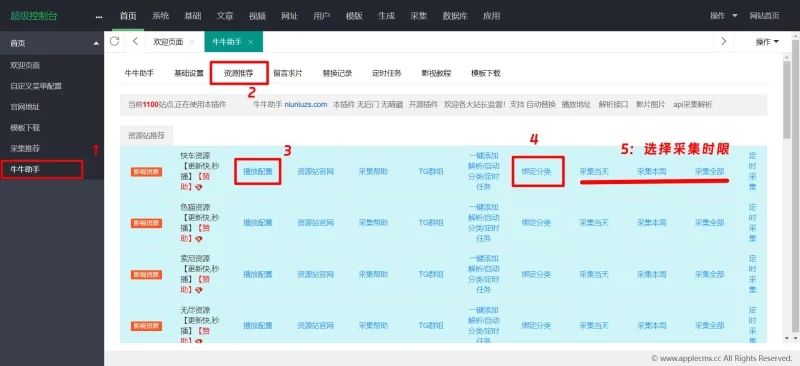Close the 牛牛助手 tab
Image resolution: width=800 pixels, height=366 pixels.
[x=251, y=42]
